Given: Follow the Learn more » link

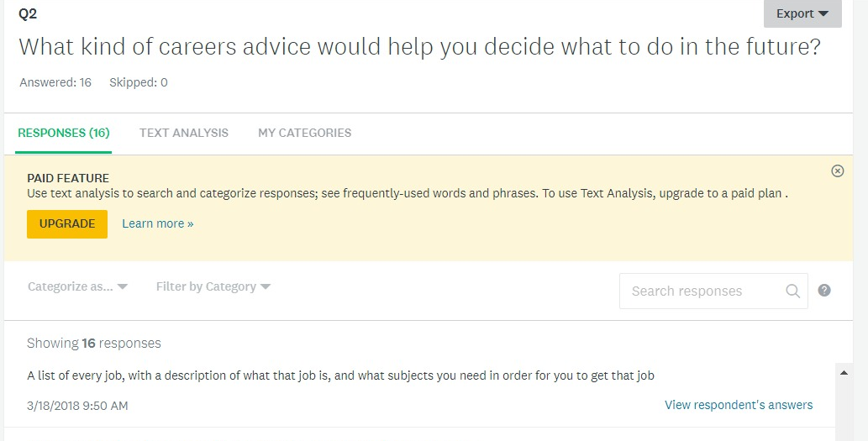Looking at the screenshot, I should 158,223.
